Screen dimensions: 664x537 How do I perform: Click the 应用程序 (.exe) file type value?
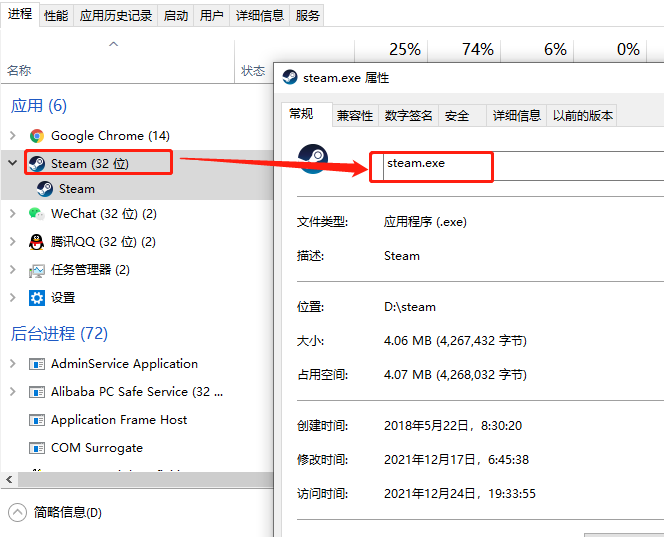(425, 221)
